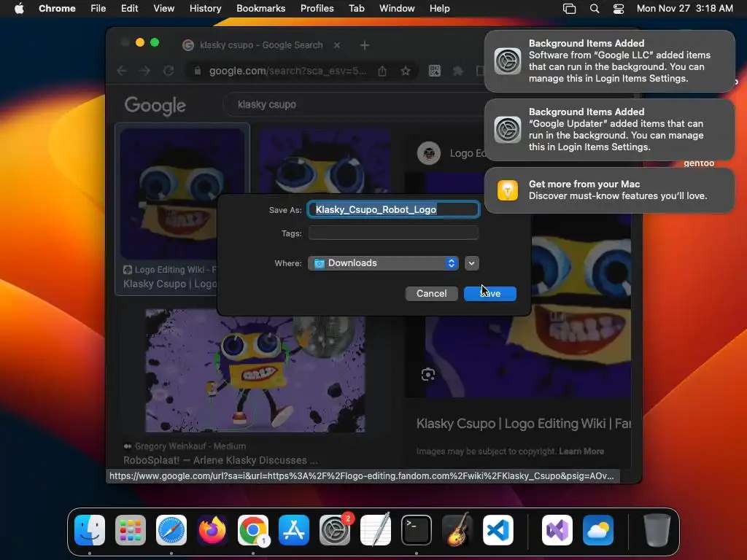Open the History menu
This screenshot has height=560, width=747.
point(205,9)
